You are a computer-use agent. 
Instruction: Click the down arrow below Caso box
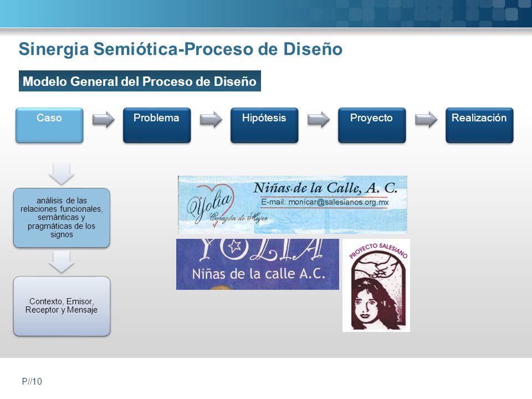(x=62, y=173)
